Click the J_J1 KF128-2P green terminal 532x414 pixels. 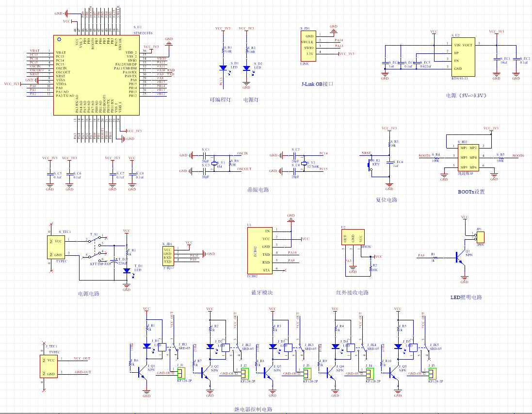pyautogui.click(x=181, y=373)
